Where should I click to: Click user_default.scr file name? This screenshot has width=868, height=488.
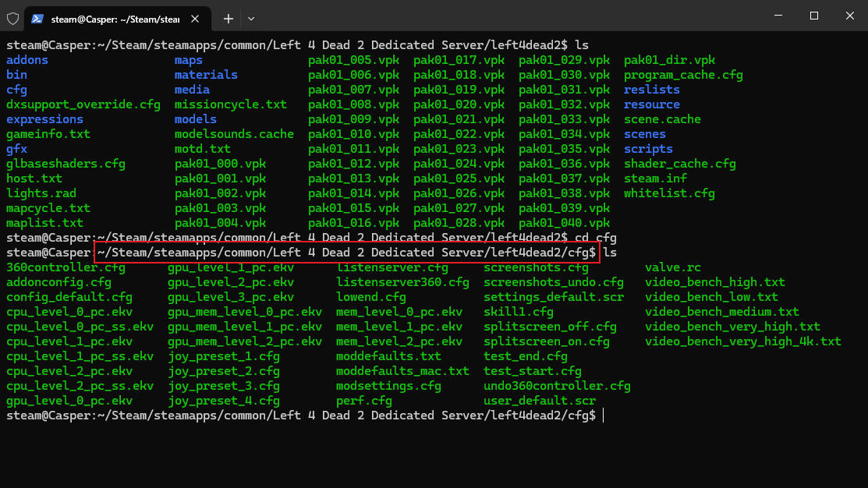(x=540, y=401)
